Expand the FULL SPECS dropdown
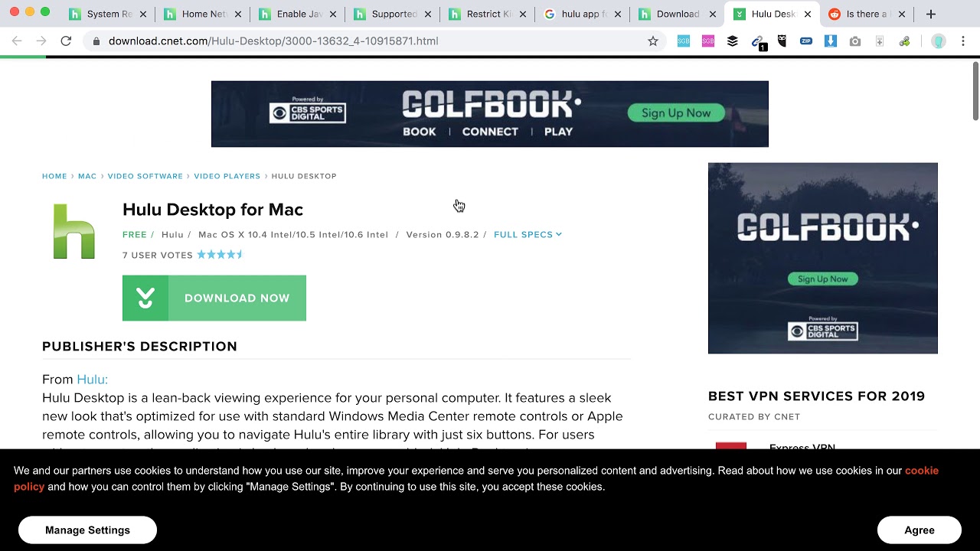The width and height of the screenshot is (980, 551). tap(528, 234)
